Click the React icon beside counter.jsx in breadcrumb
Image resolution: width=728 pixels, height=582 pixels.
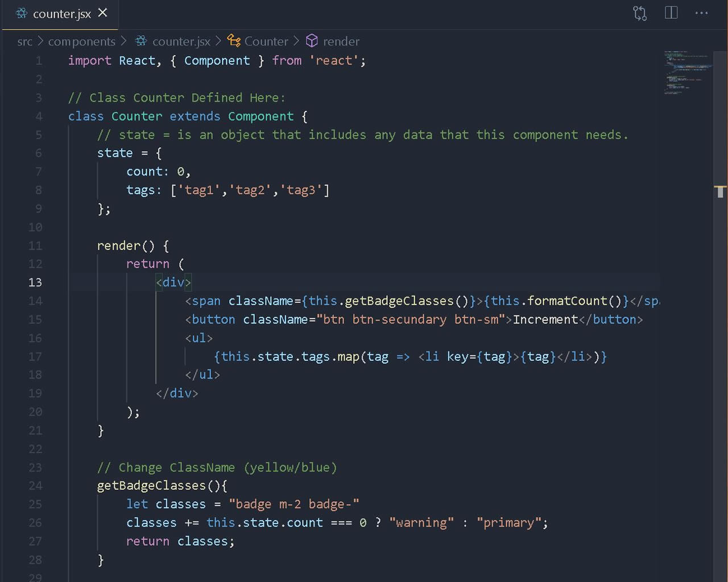click(139, 41)
